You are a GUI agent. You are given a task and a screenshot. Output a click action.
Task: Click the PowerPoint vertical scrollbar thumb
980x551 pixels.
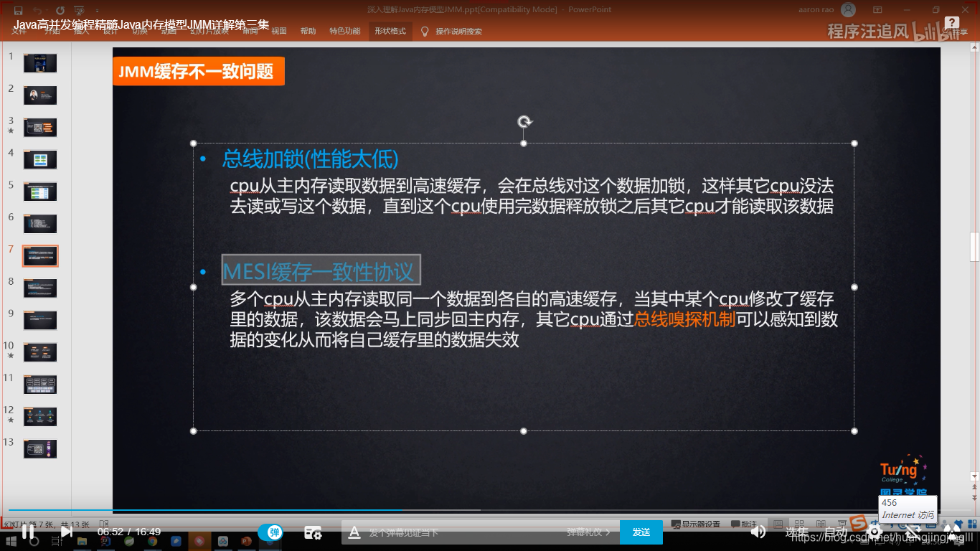pyautogui.click(x=974, y=247)
